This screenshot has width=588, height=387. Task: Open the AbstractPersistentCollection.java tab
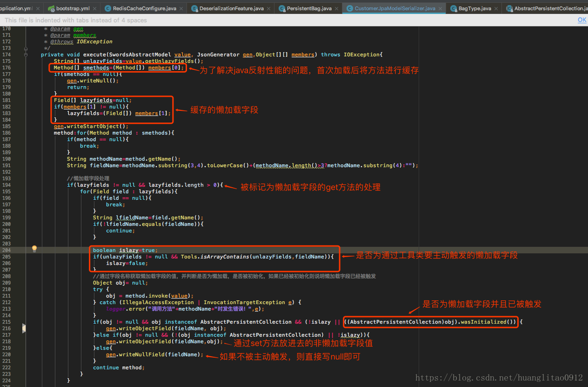click(546, 8)
